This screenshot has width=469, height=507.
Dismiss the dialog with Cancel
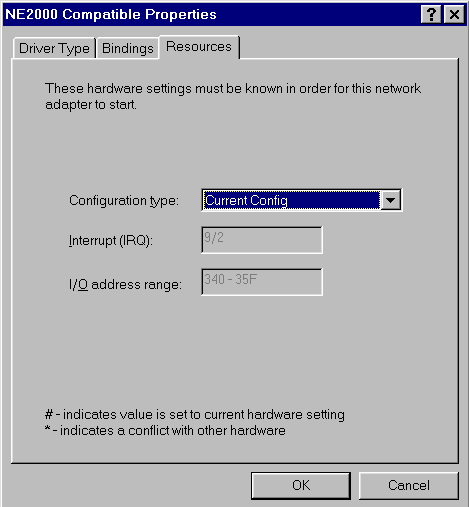409,485
